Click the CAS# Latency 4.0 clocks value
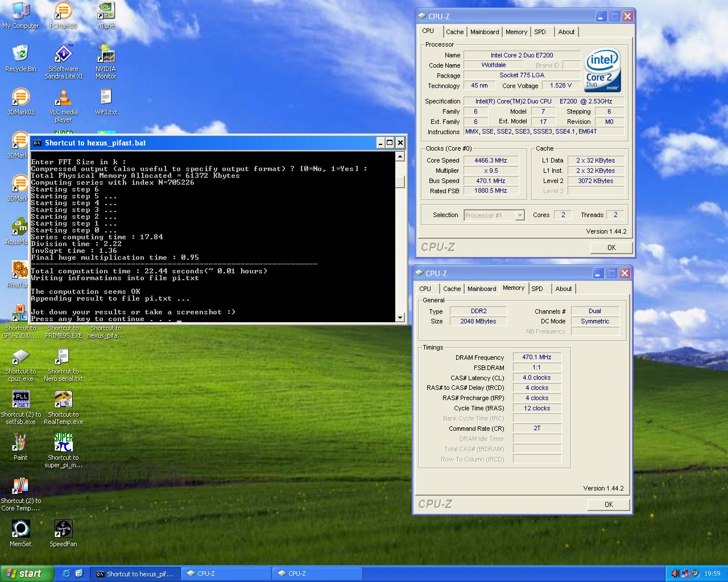 [537, 377]
